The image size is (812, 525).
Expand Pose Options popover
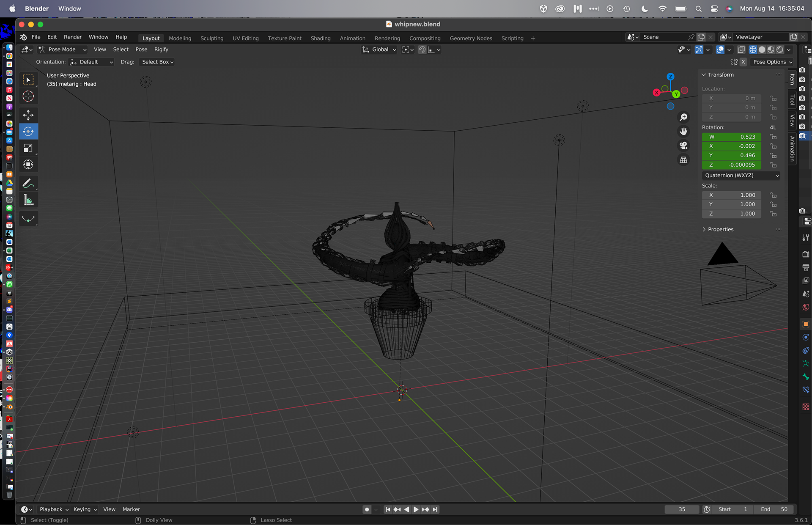coord(772,62)
